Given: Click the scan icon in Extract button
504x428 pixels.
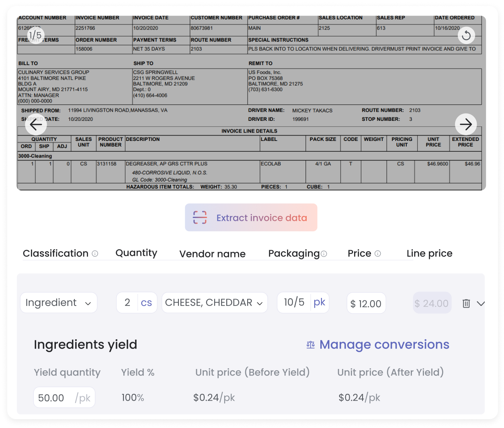Looking at the screenshot, I should coord(200,218).
